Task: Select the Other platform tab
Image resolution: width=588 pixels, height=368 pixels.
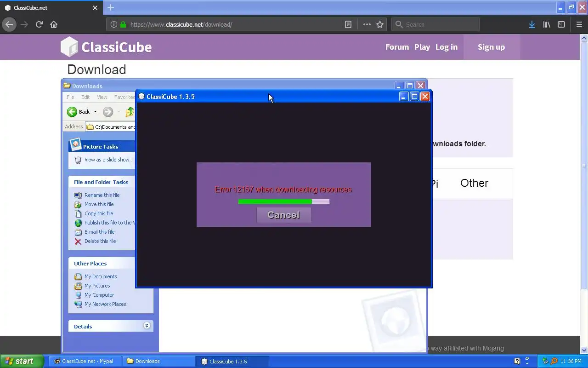Action: click(x=474, y=183)
